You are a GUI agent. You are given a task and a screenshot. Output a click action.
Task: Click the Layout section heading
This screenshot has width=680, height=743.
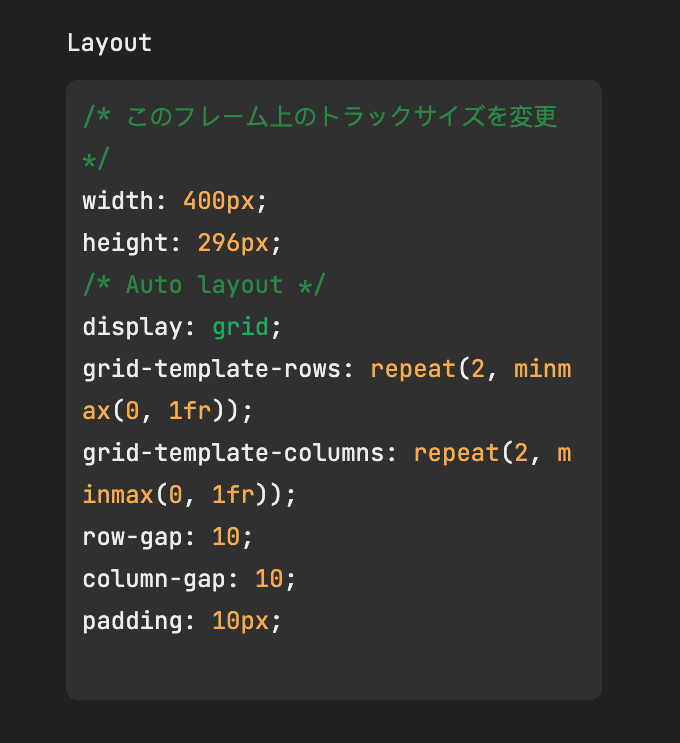click(109, 43)
